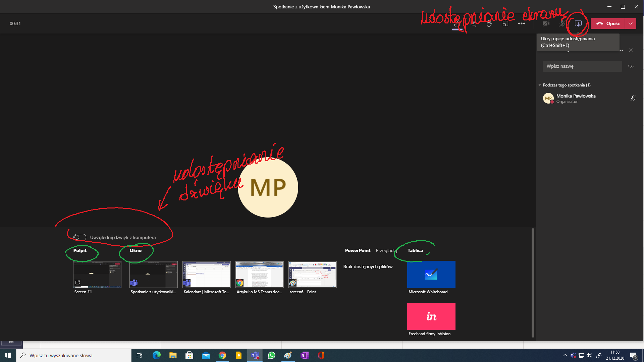Copy the meeting join link icon
Viewport: 644px width, 362px height.
coord(631,66)
